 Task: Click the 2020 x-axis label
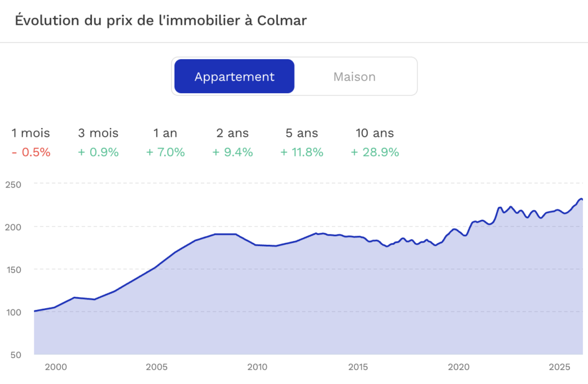(459, 367)
